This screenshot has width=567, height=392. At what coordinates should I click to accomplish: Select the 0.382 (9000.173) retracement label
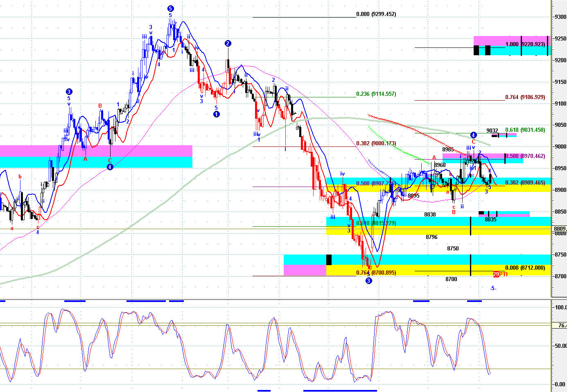376,144
